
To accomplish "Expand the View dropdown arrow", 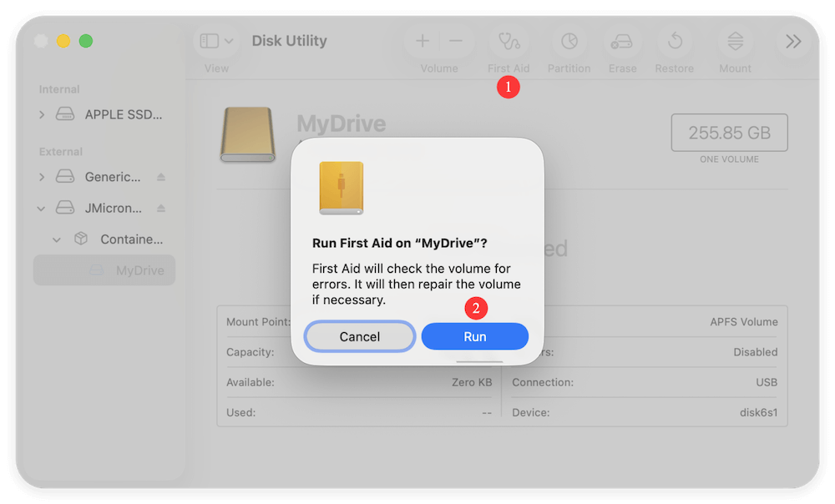I will (229, 40).
